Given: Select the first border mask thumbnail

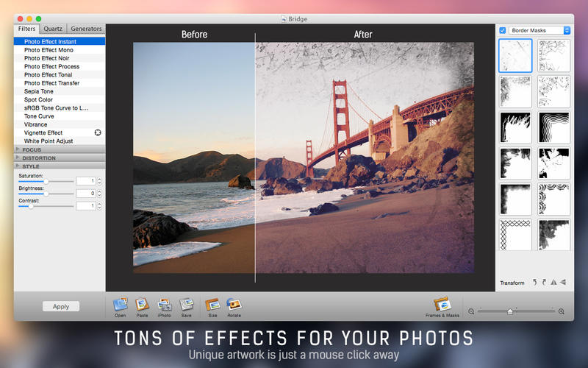Looking at the screenshot, I should (x=515, y=56).
